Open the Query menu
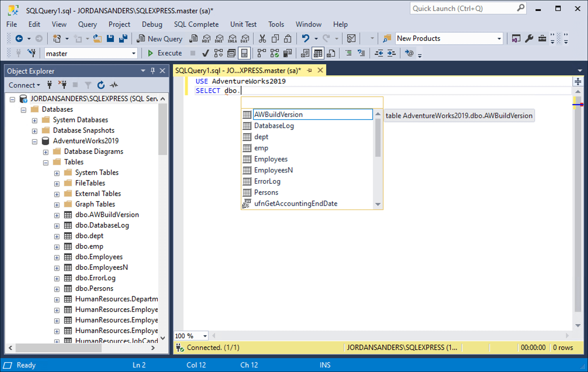 (87, 24)
